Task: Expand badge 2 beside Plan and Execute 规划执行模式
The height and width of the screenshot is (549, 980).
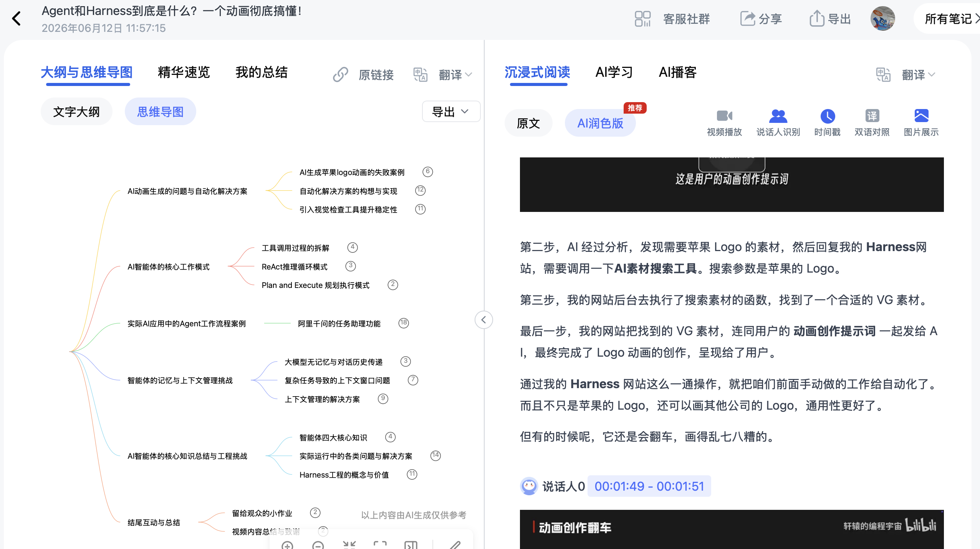Action: click(392, 284)
